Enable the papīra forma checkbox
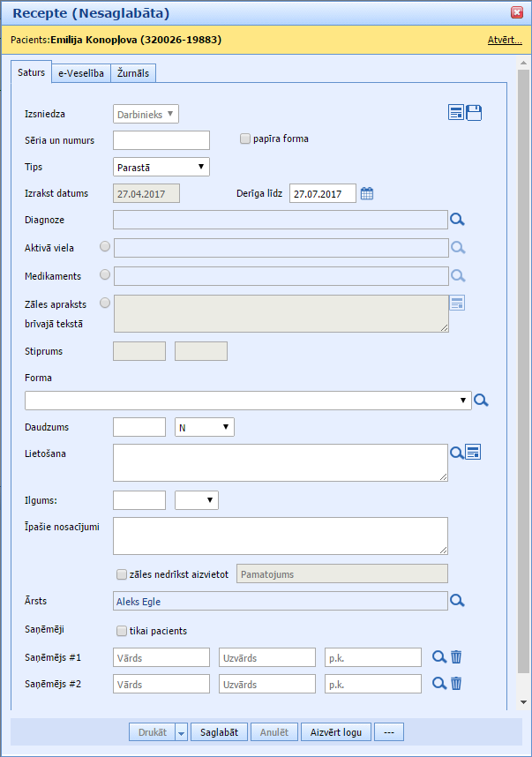Image resolution: width=532 pixels, height=757 pixels. pyautogui.click(x=246, y=139)
